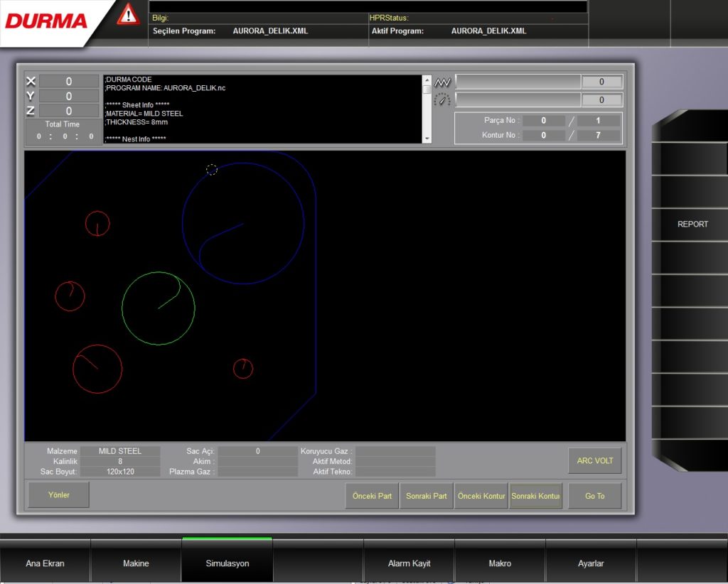Viewport: 728px width, 584px height.
Task: Click the X axis icon
Action: 31,81
